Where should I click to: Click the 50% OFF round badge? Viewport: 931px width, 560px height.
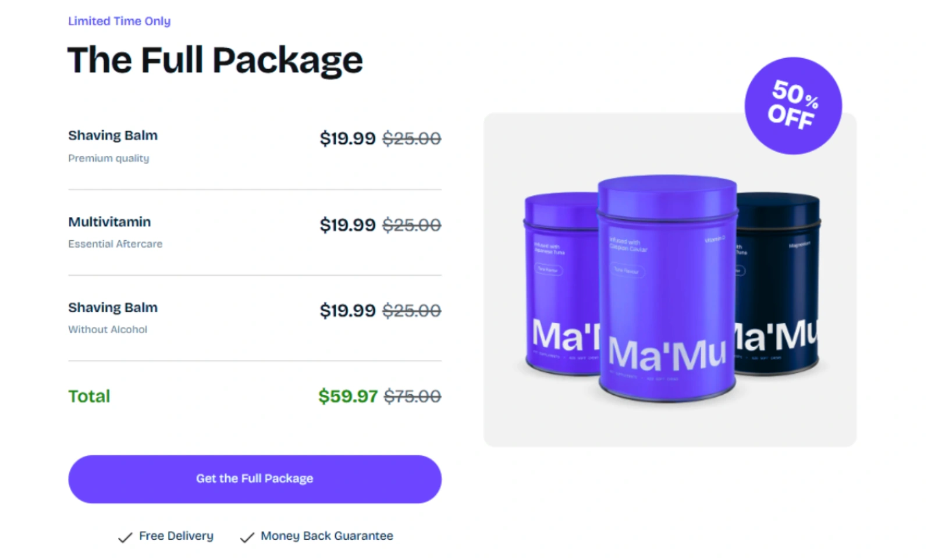(x=793, y=106)
